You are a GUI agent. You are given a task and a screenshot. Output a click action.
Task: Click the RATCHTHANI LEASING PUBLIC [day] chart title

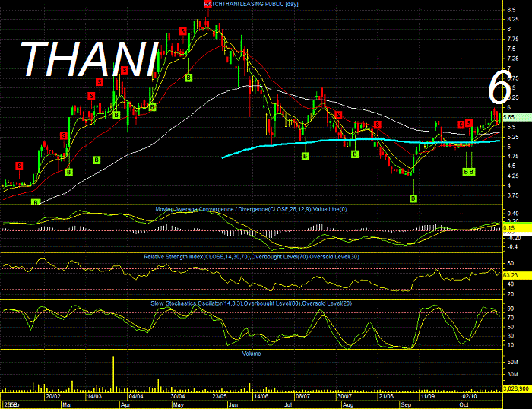click(251, 4)
